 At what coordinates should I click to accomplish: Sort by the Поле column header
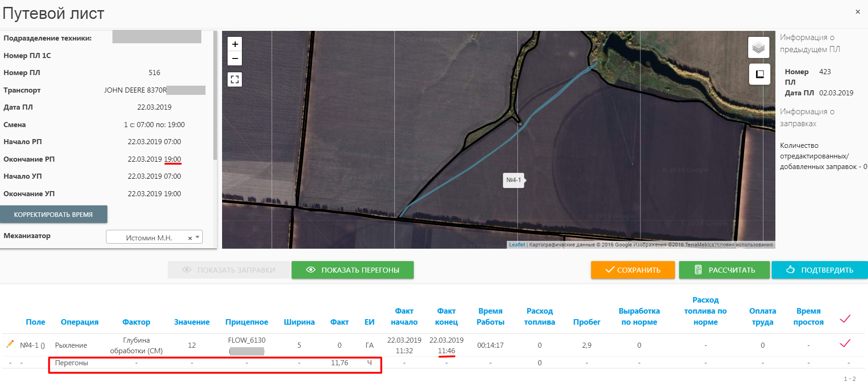35,322
